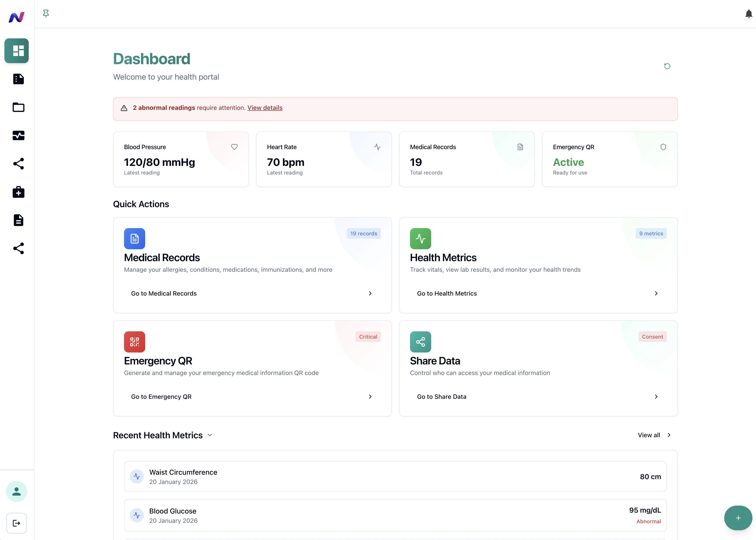This screenshot has height=540, width=756.
Task: Click Go to Health Metrics button
Action: [538, 293]
